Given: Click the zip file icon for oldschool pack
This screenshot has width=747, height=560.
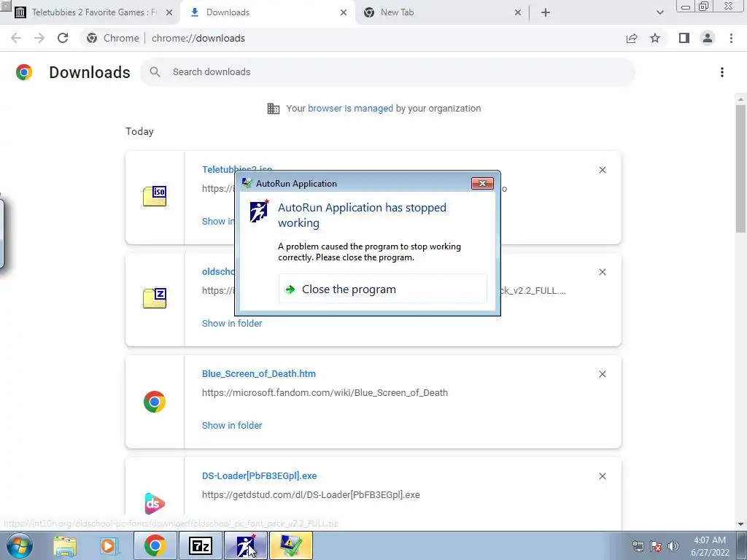Looking at the screenshot, I should pyautogui.click(x=155, y=298).
